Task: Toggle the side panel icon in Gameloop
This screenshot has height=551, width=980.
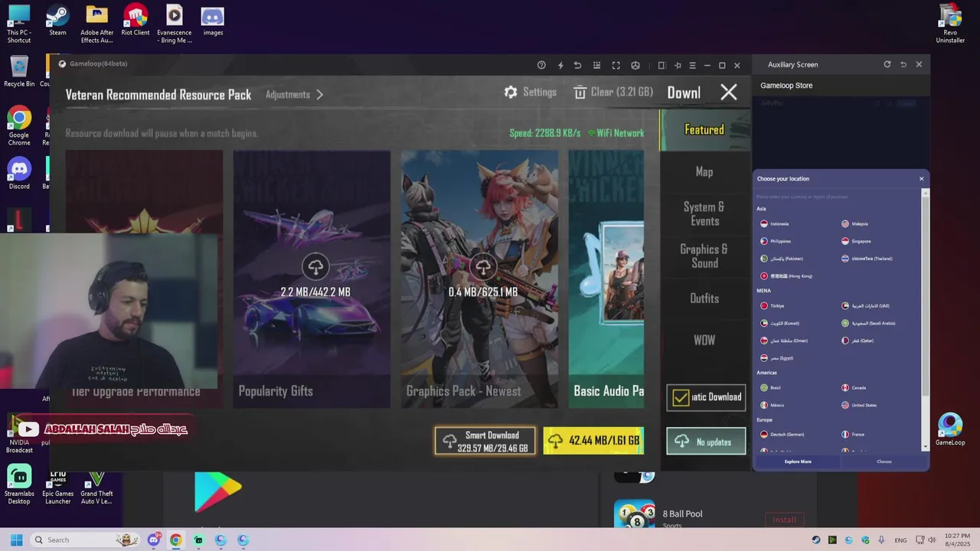Action: coord(661,65)
